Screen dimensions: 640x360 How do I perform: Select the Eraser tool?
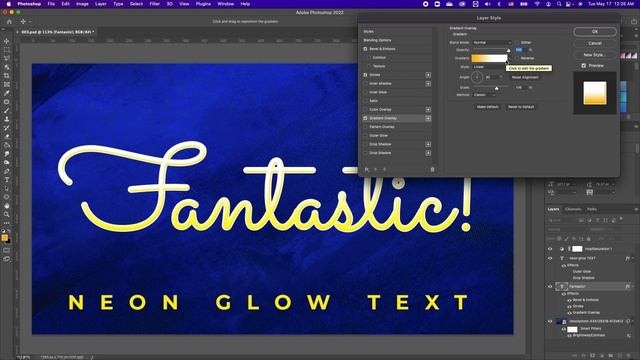pos(7,136)
